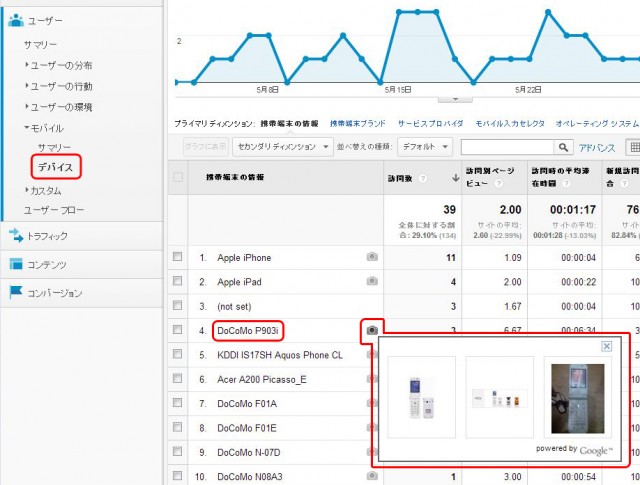Tick the checkbox for DoCoMo P903i
Image resolution: width=640 pixels, height=485 pixels.
(x=178, y=329)
